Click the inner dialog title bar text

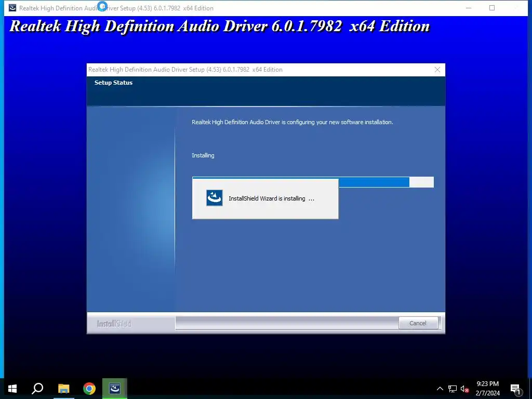point(185,70)
